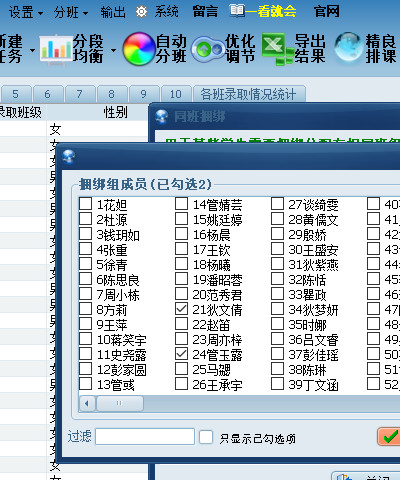Check the box for 23周亦梓
400x480 pixels.
coord(181,339)
